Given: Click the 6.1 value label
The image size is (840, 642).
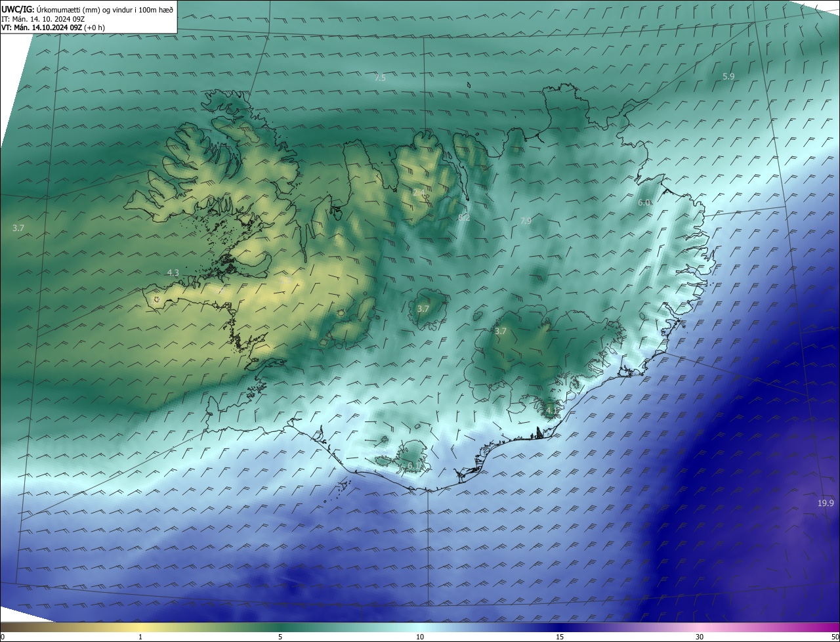Looking at the screenshot, I should pos(413,465).
